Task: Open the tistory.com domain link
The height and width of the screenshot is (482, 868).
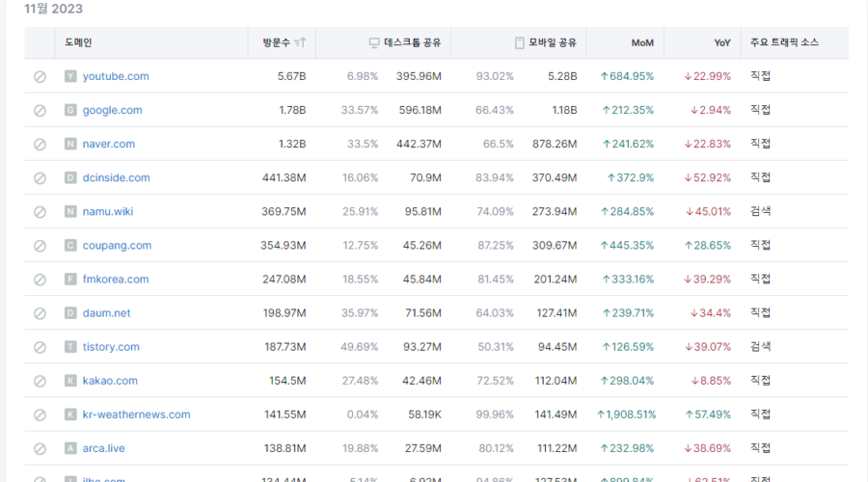Action: pyautogui.click(x=111, y=346)
